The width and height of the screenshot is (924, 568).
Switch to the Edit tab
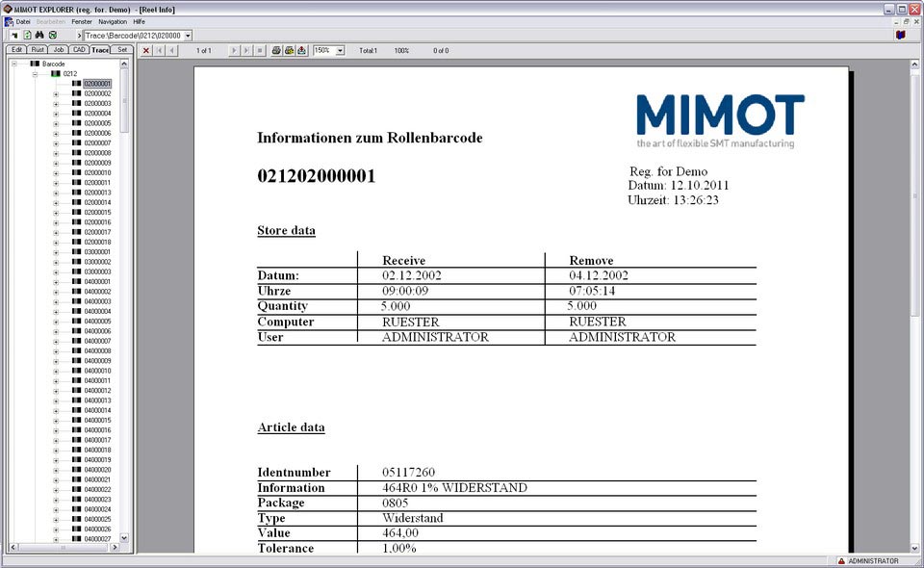16,50
